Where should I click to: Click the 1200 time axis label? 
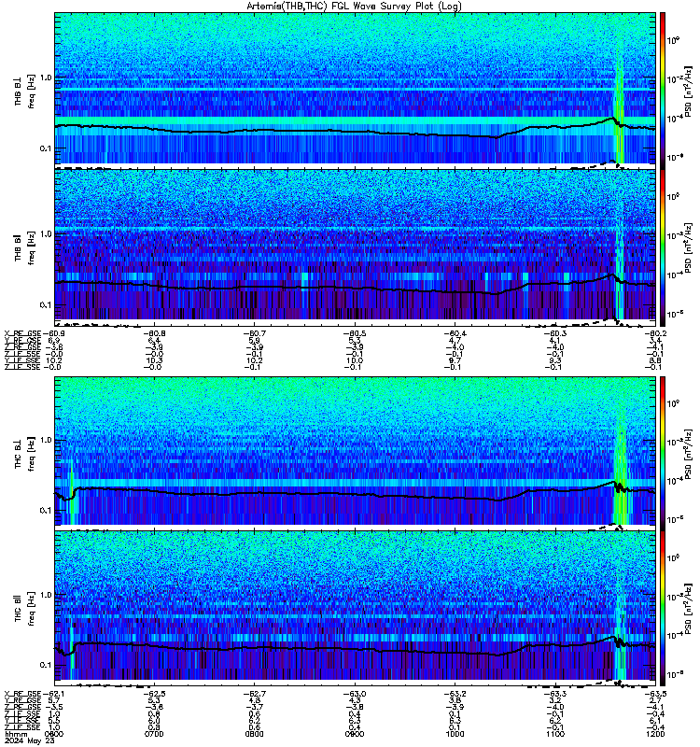pos(655,734)
